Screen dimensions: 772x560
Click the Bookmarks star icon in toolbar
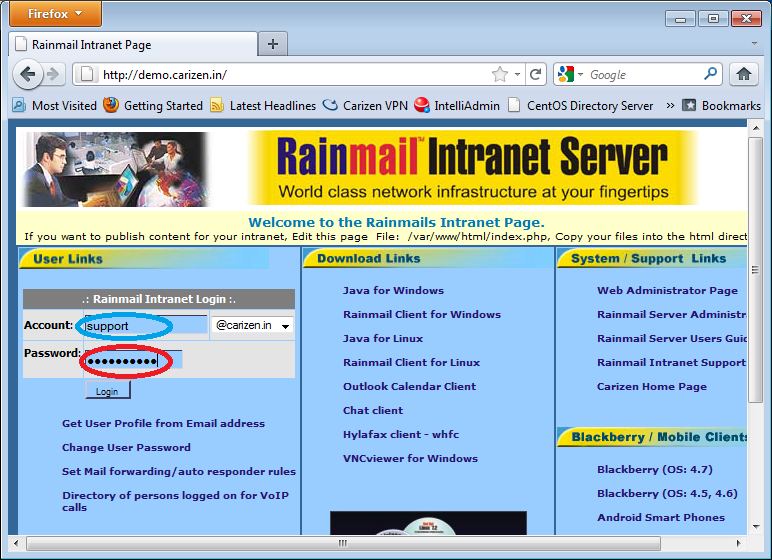click(x=689, y=105)
